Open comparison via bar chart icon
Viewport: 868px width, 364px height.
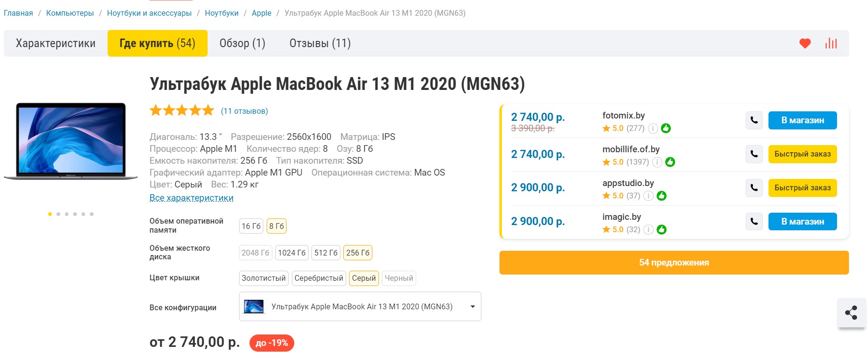click(x=831, y=43)
